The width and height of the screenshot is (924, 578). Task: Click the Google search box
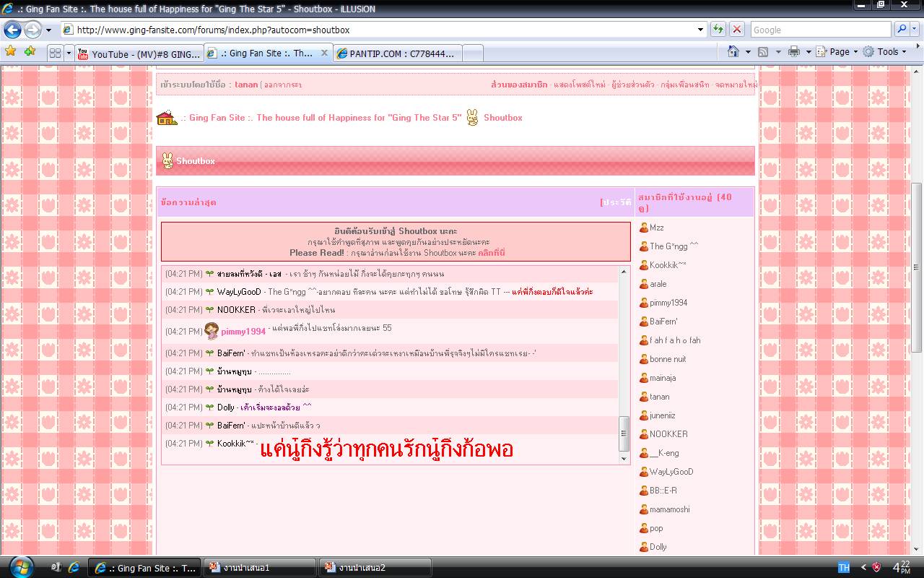821,30
